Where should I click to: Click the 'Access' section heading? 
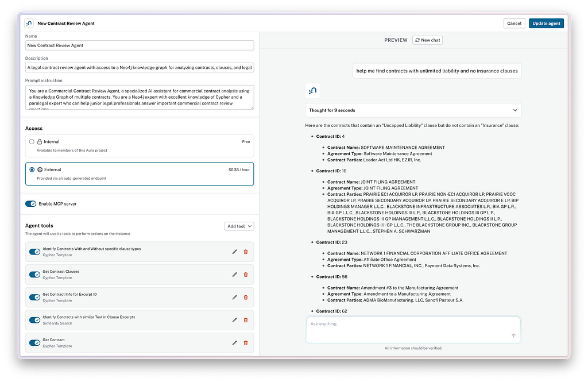[34, 128]
